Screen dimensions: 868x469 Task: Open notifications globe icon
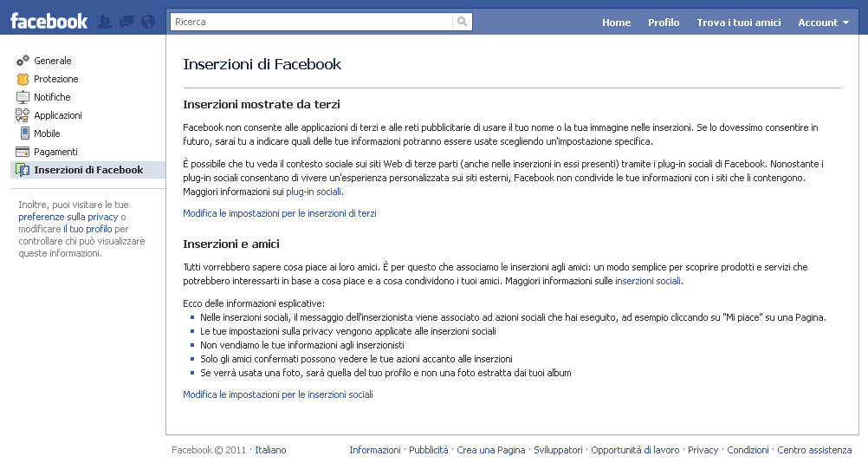coord(148,23)
